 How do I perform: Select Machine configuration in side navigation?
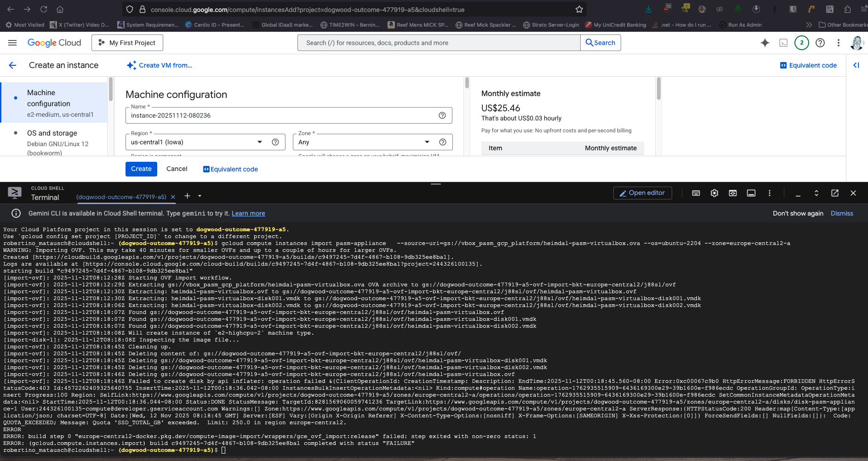[54, 103]
